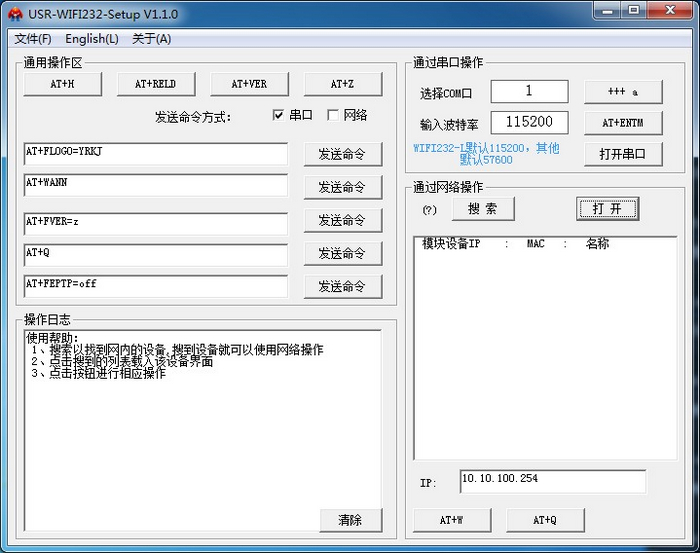Click the +++ a button
The image size is (700, 553).
(623, 91)
